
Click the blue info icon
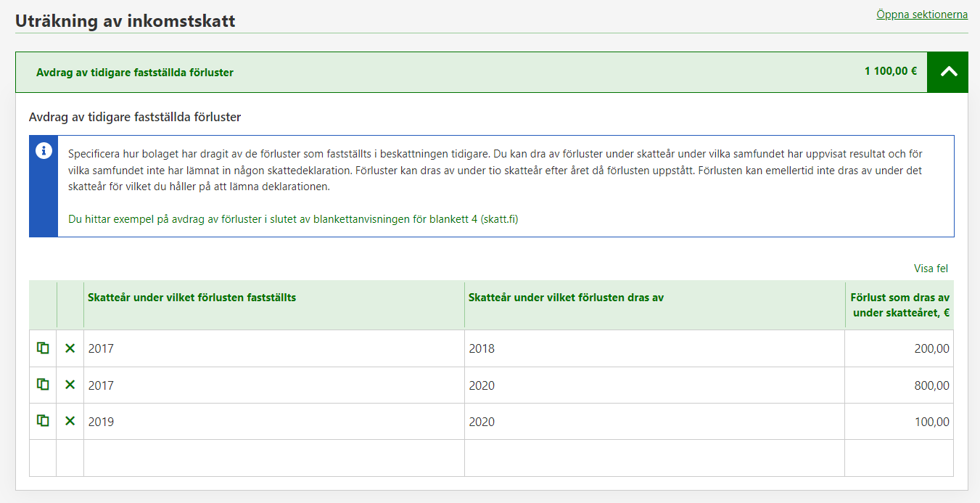coord(44,151)
